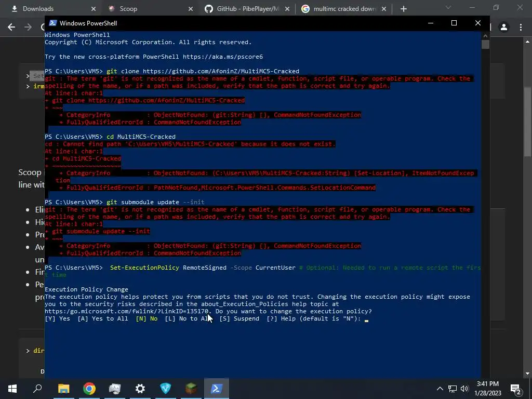This screenshot has height=399, width=532.
Task: Click the browser page scrollbar thumb
Action: (x=527, y=122)
